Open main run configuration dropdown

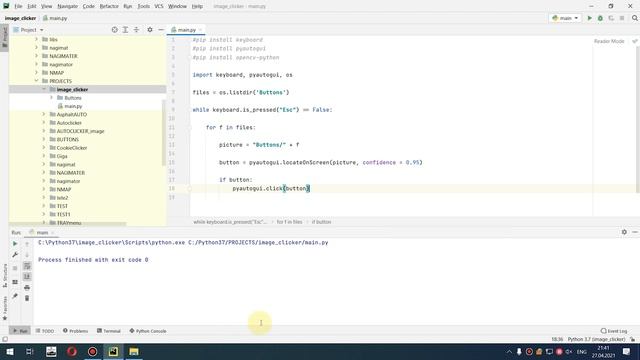point(565,18)
